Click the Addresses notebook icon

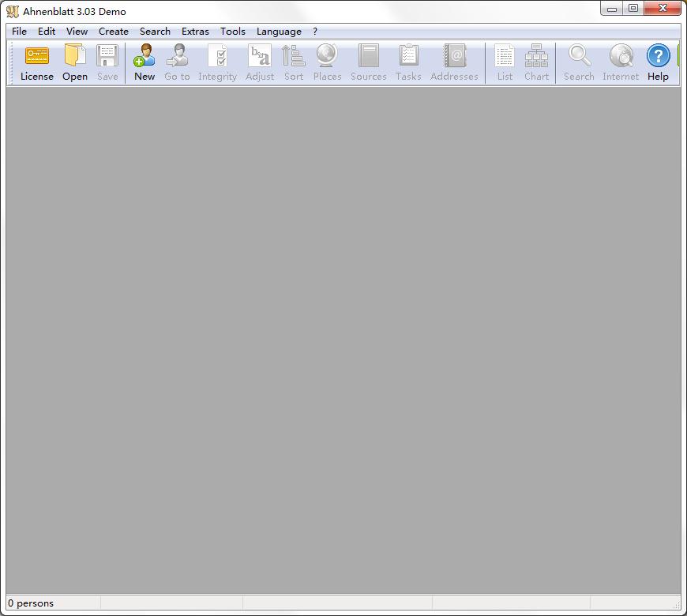454,57
